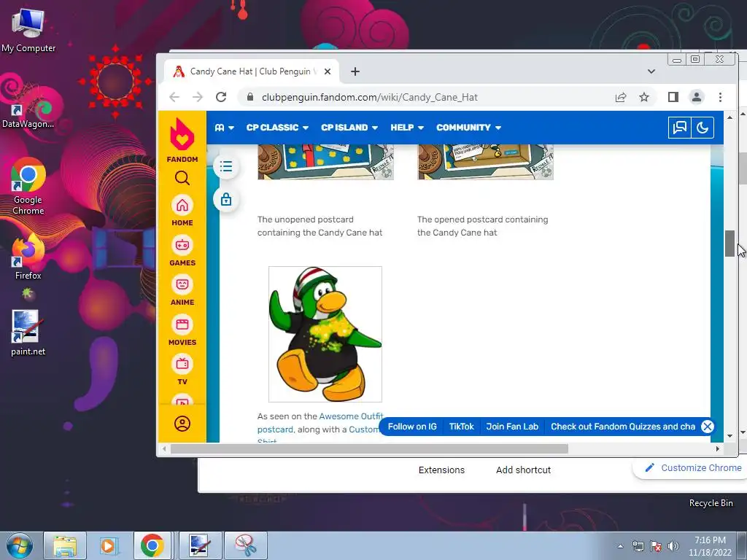Viewport: 747px width, 560px height.
Task: Click Add shortcut in back window
Action: pos(523,470)
